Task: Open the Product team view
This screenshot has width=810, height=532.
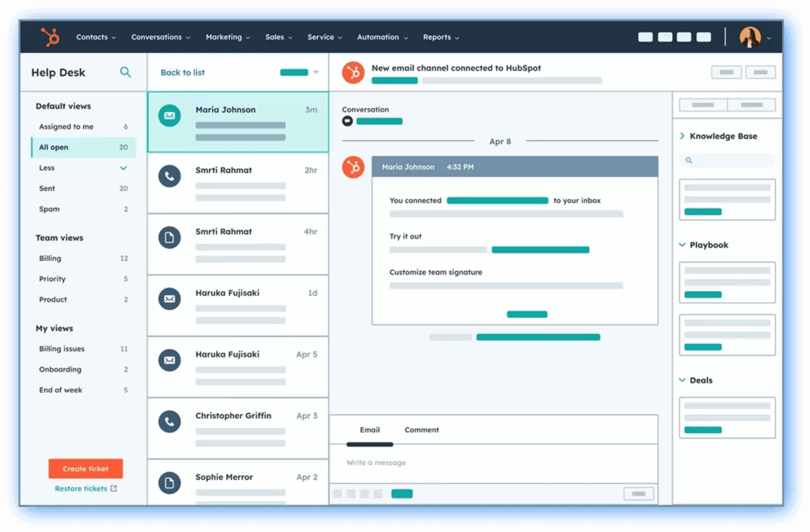Action: coord(84,300)
